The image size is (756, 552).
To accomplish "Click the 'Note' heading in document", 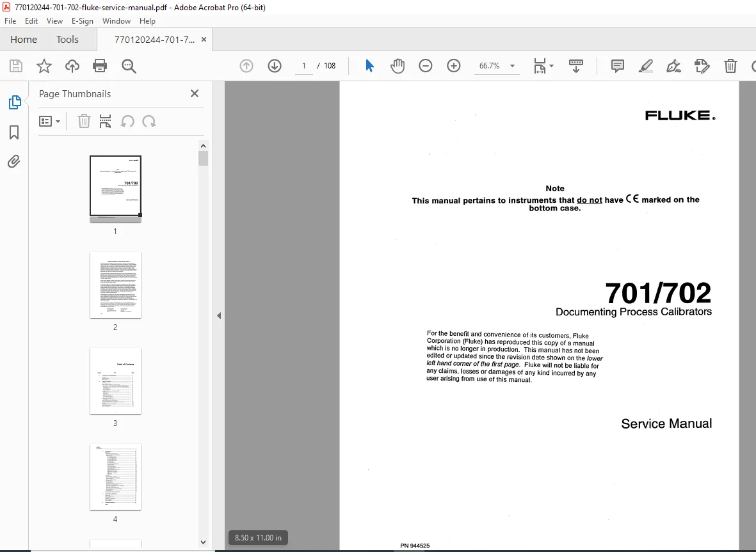I will click(x=555, y=188).
